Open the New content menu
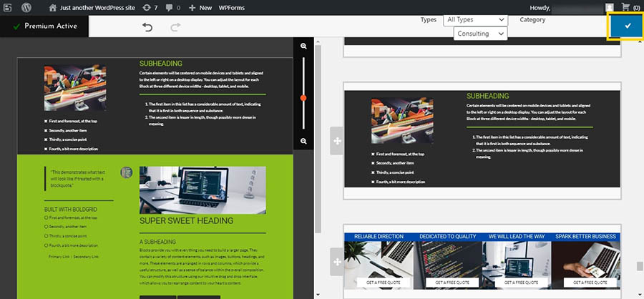This screenshot has width=644, height=299. coord(200,7)
